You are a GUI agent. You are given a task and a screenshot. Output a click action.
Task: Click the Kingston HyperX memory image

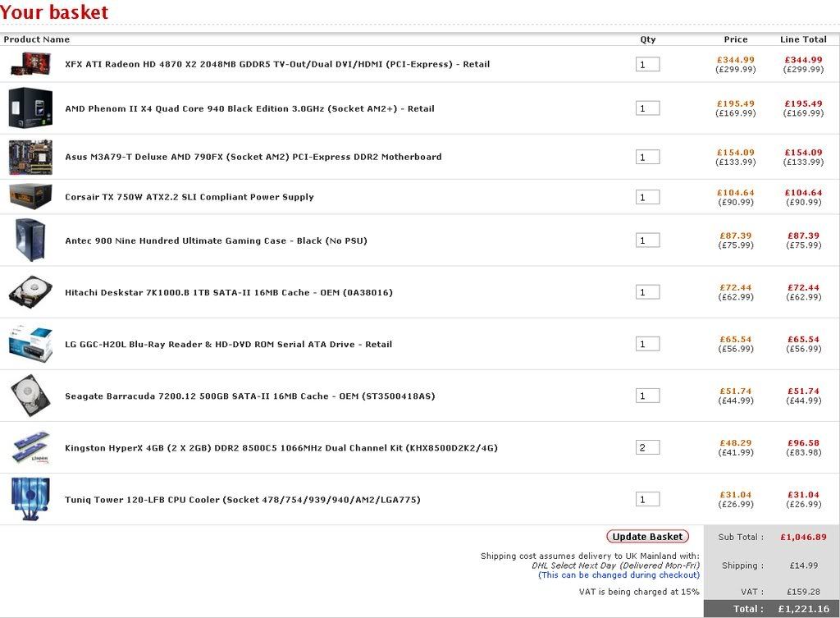(30, 447)
